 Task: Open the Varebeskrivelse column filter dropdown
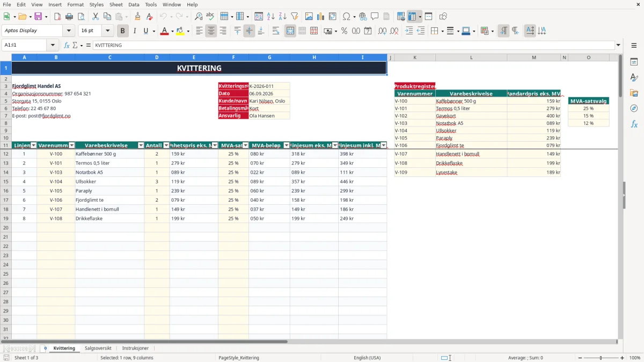pyautogui.click(x=141, y=145)
